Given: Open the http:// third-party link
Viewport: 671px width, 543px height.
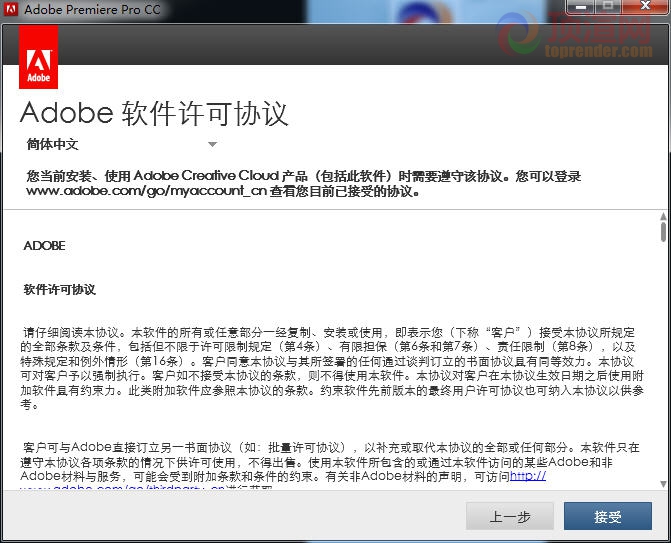Looking at the screenshot, I should [528, 476].
